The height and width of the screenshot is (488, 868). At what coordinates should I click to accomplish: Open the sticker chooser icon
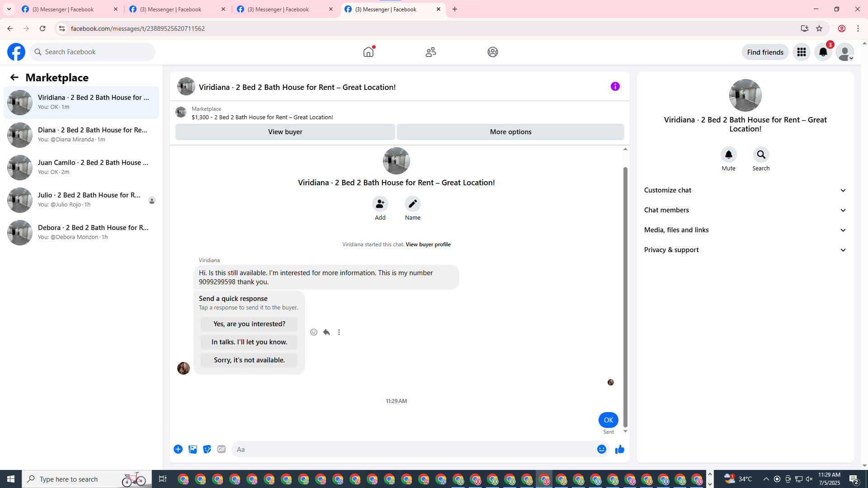click(x=207, y=449)
